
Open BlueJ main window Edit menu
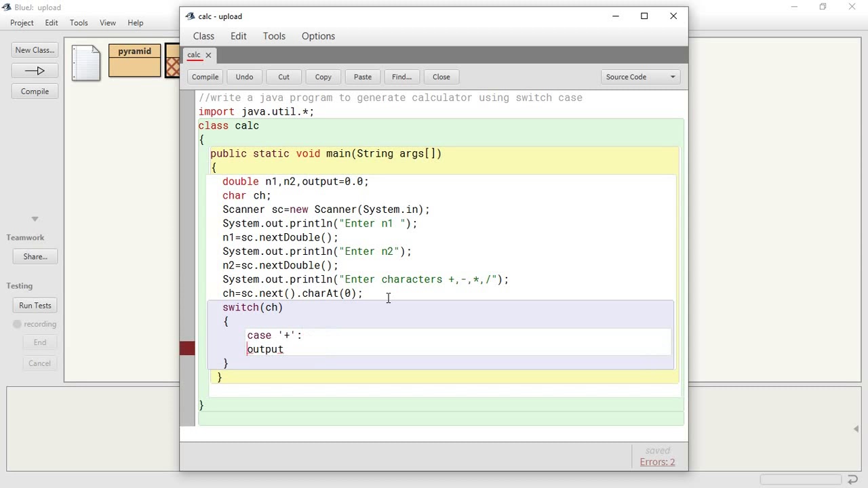point(52,23)
